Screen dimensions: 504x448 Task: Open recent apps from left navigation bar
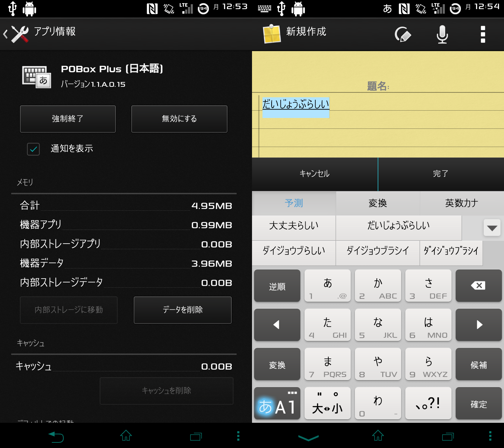pyautogui.click(x=196, y=436)
